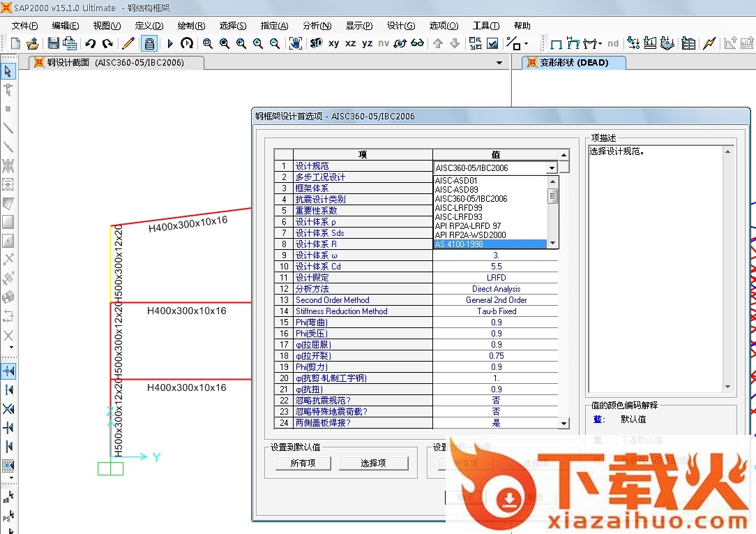Click the General 2nd Order value cell
The width and height of the screenshot is (756, 534).
coord(496,300)
